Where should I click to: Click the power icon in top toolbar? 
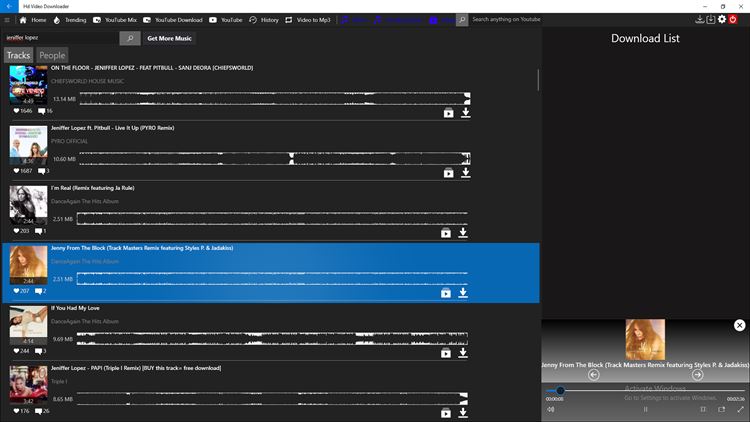(x=733, y=19)
